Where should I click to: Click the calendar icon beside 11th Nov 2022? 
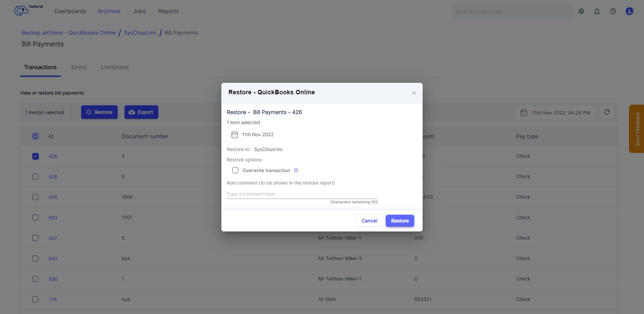tap(234, 135)
